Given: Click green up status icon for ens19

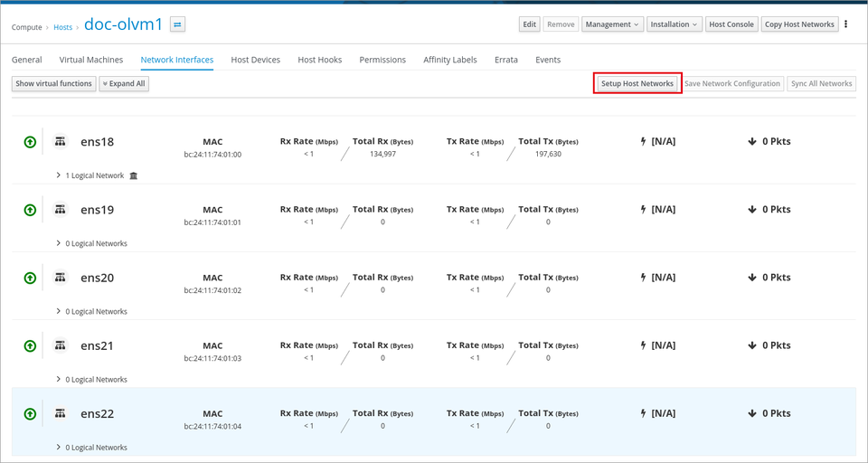Looking at the screenshot, I should point(31,210).
